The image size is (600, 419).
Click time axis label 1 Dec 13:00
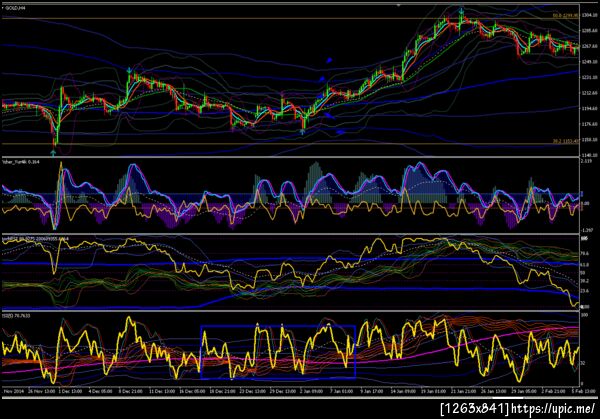point(70,391)
